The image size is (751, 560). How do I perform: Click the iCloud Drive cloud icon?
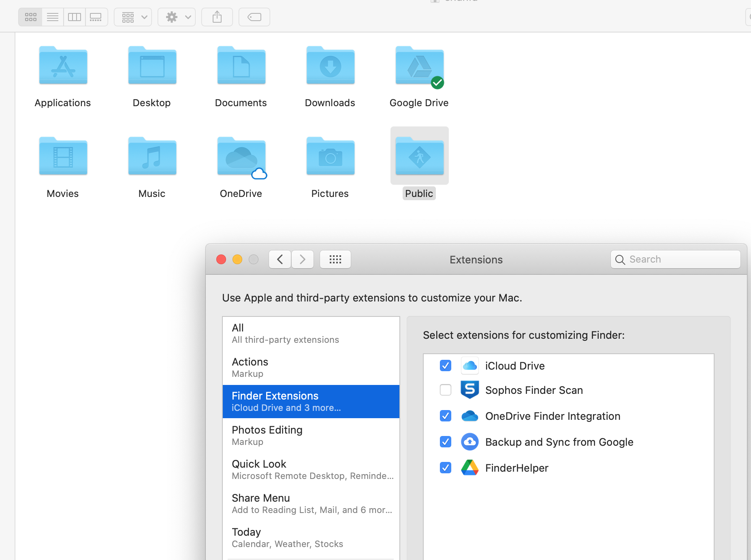coord(470,366)
